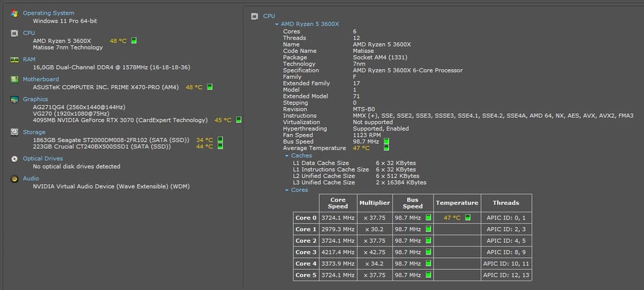Image resolution: width=644 pixels, height=290 pixels.
Task: Open the Graphics section heading
Action: pos(36,99)
